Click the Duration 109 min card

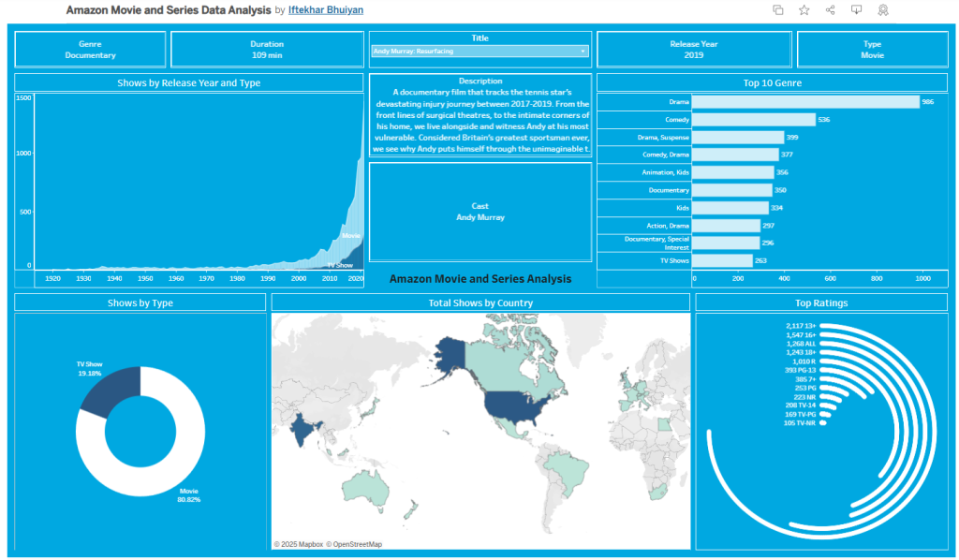[x=267, y=50]
